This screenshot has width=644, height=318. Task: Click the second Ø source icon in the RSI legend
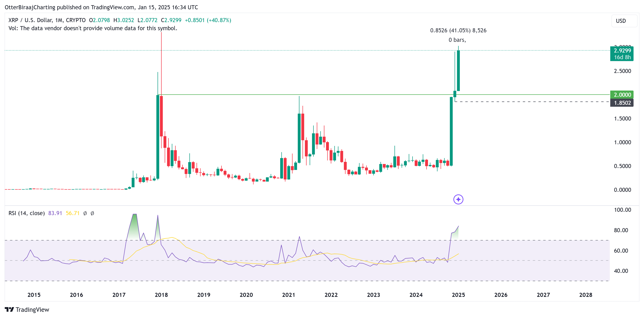(x=92, y=213)
